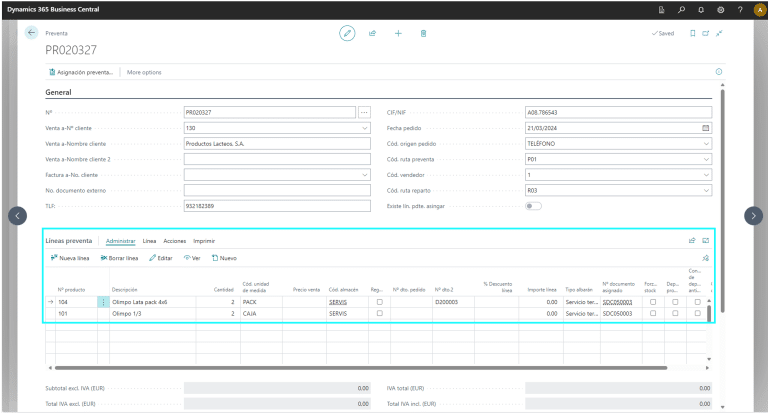
Task: Click the edit pencil icon
Action: point(347,33)
